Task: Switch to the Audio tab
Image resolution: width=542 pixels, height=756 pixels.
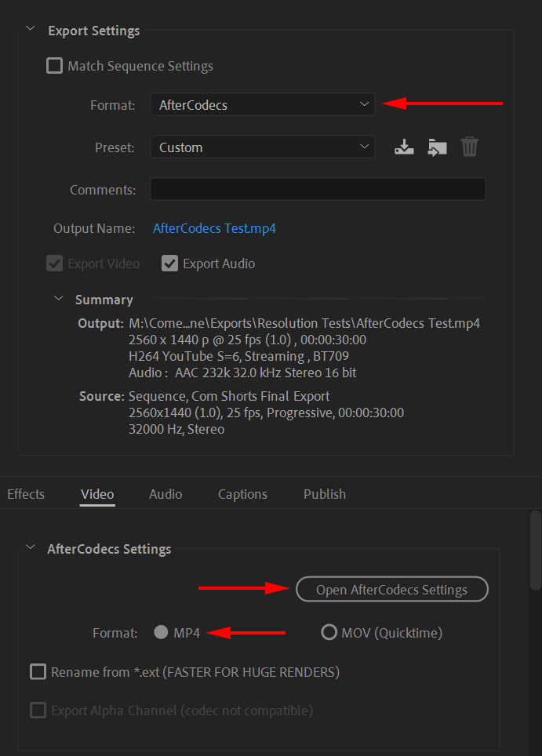Action: [165, 494]
